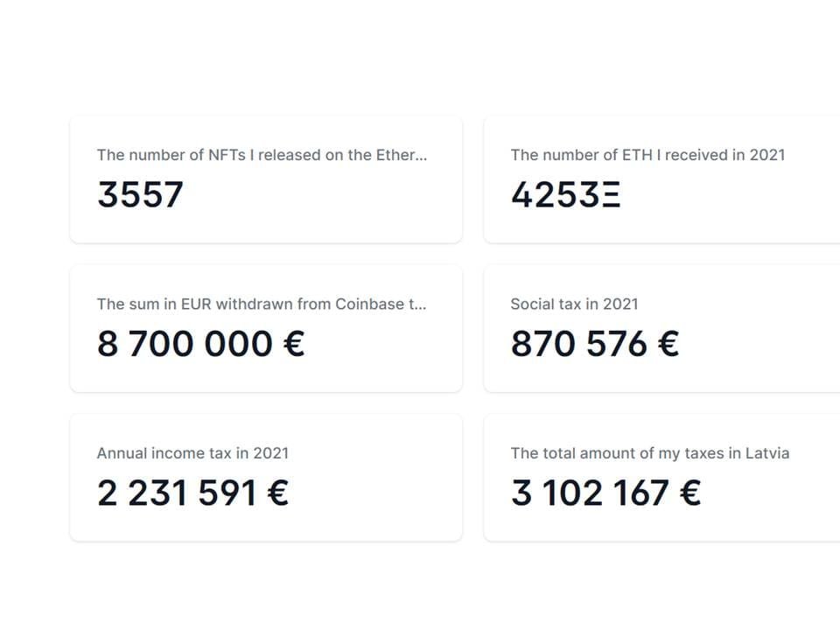The width and height of the screenshot is (840, 630).
Task: Select the 8 700 000 € figure
Action: (199, 343)
